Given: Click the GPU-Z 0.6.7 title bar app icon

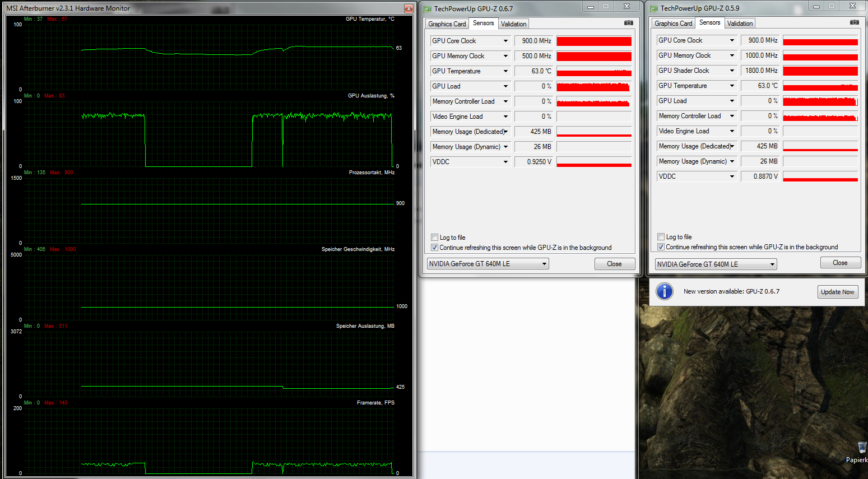Looking at the screenshot, I should pos(428,9).
